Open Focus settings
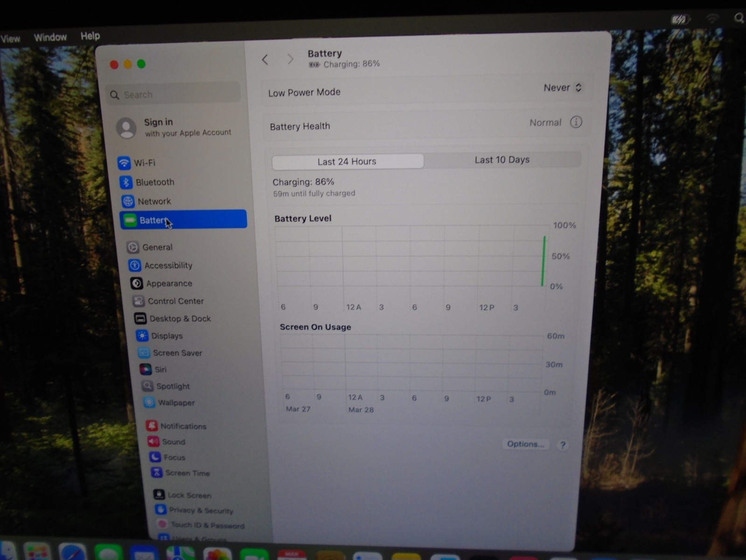Image resolution: width=746 pixels, height=560 pixels. pos(167,457)
